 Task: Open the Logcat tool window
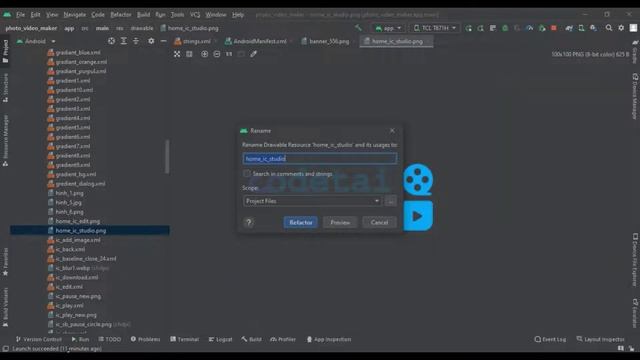click(x=220, y=339)
